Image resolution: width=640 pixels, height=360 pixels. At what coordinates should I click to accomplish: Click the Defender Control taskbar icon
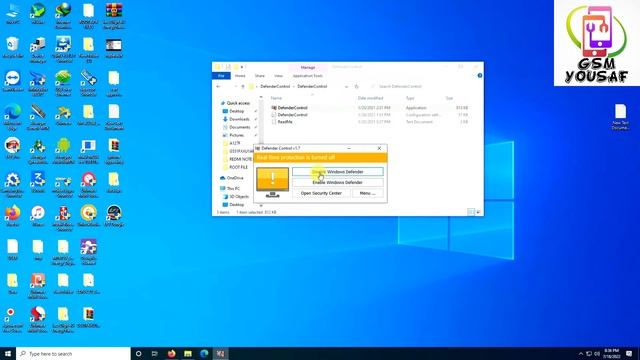220,353
